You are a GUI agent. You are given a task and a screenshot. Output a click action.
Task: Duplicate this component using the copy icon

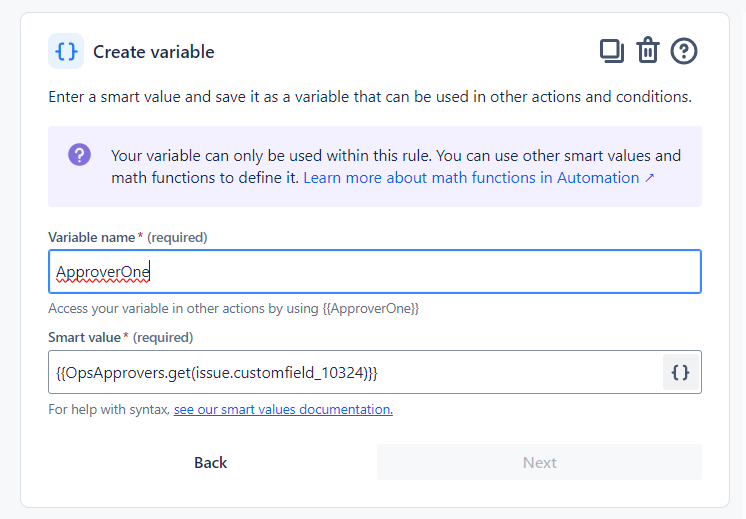coord(611,51)
